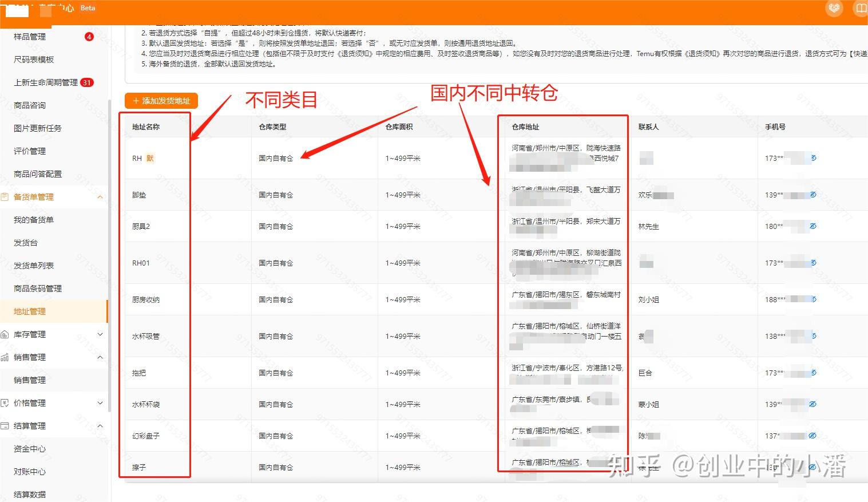Open the book help icon in top bar
This screenshot has height=502, width=868.
[861, 8]
